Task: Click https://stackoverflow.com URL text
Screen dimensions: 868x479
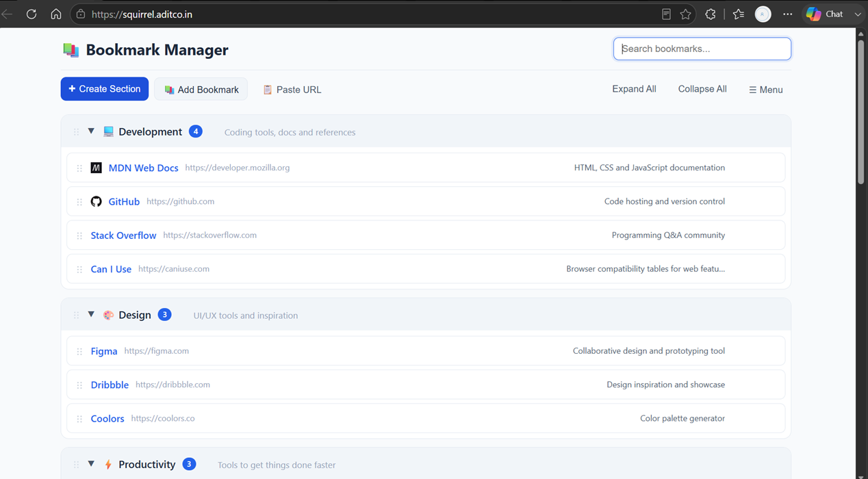Action: coord(209,235)
